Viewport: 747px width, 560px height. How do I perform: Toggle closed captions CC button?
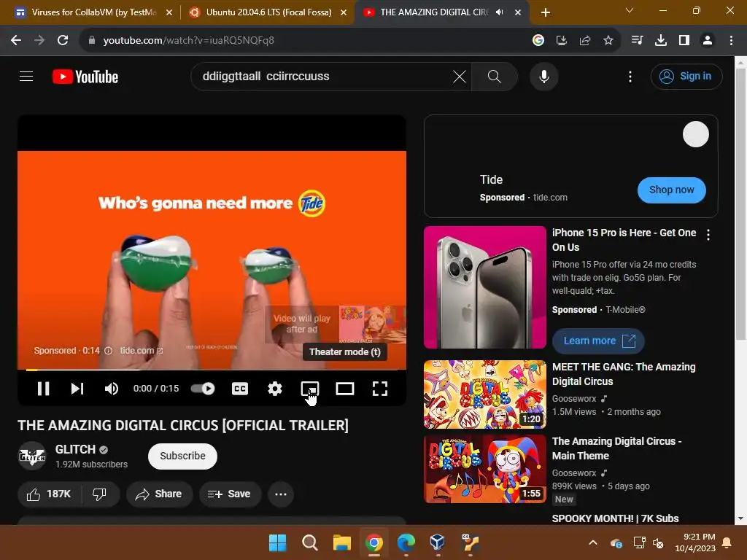click(x=239, y=389)
